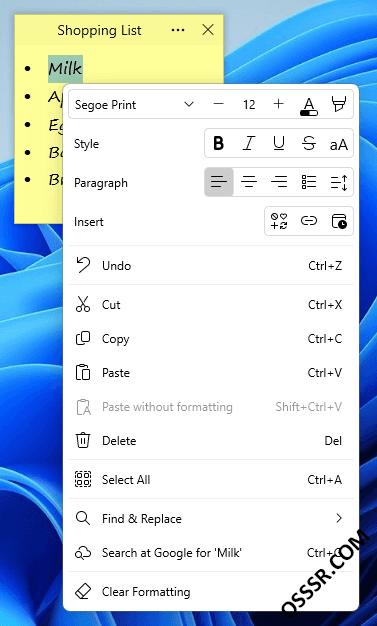Close the Shopping List note
Image resolution: width=377 pixels, height=626 pixels.
(208, 30)
